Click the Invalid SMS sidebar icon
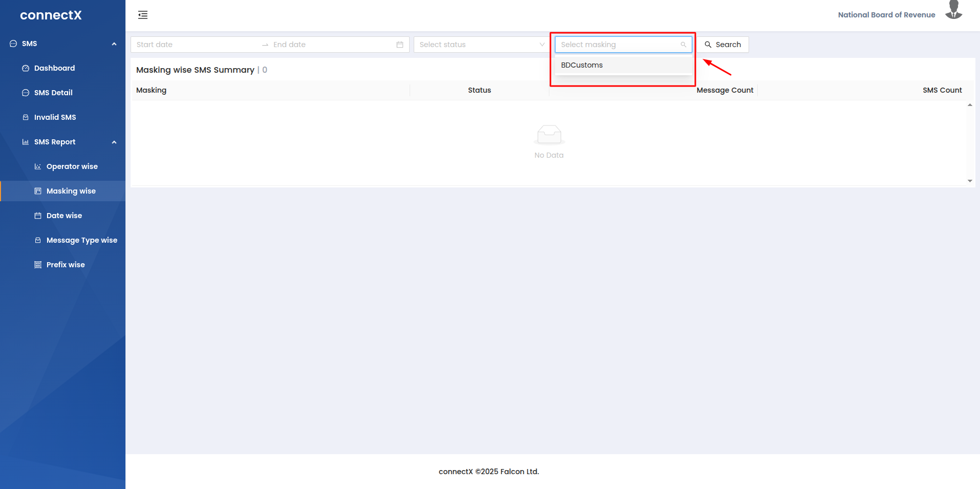Screen dimensions: 980x489 [26, 117]
